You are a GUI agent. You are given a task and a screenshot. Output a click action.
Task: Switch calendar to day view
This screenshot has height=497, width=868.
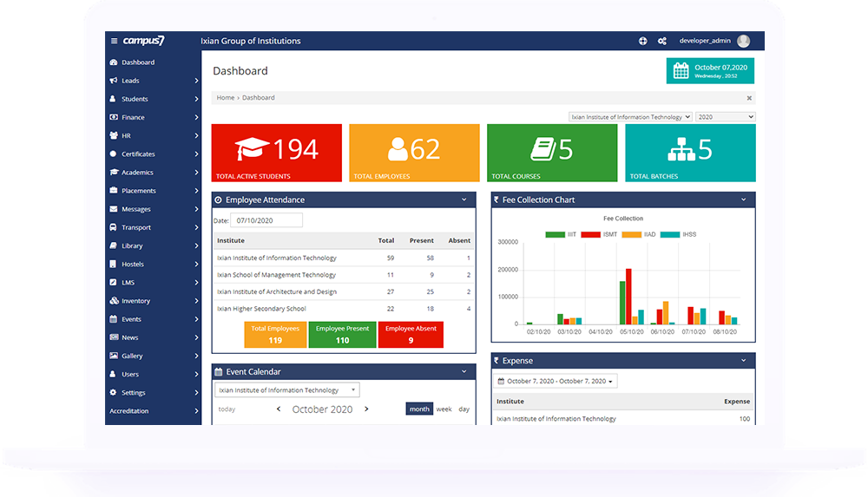tap(464, 409)
